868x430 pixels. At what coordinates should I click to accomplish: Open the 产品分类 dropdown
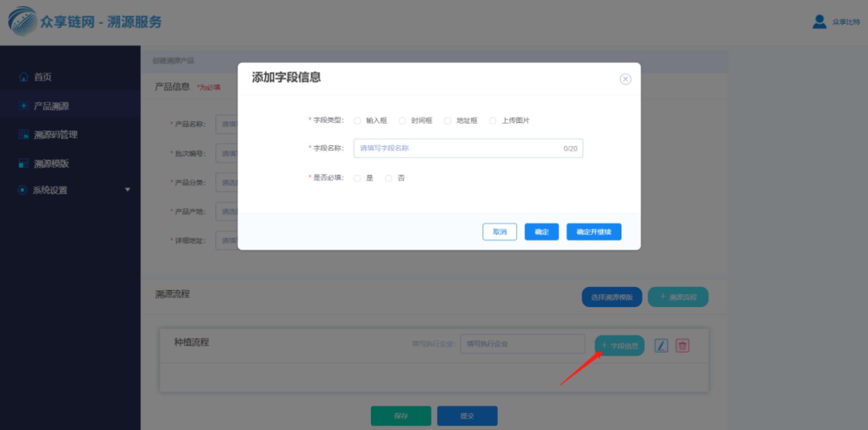[227, 183]
